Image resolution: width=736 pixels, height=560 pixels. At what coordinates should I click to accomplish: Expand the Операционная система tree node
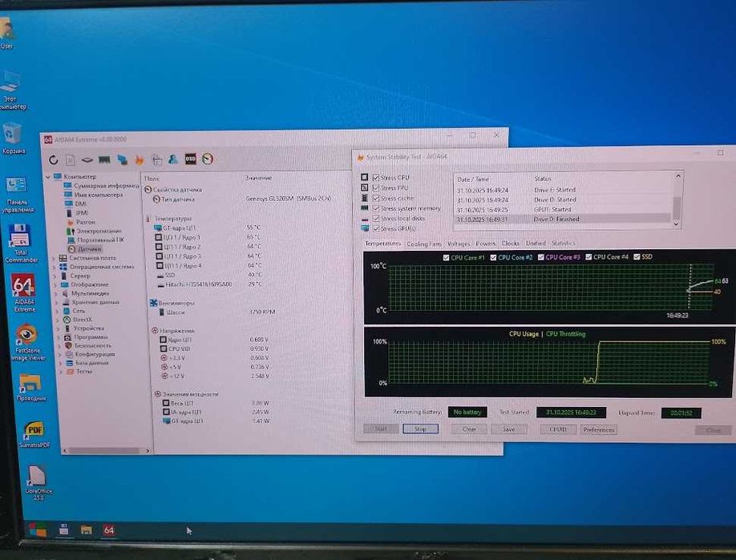click(x=55, y=267)
